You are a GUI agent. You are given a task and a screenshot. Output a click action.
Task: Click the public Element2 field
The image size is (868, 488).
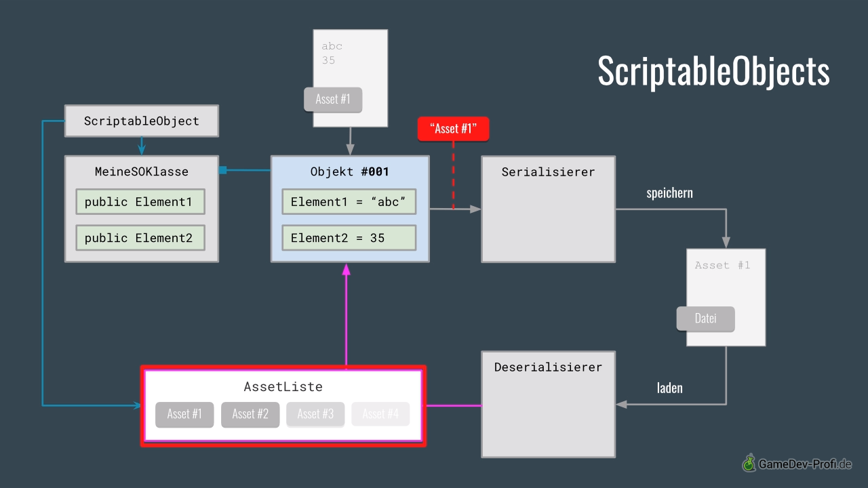click(140, 238)
